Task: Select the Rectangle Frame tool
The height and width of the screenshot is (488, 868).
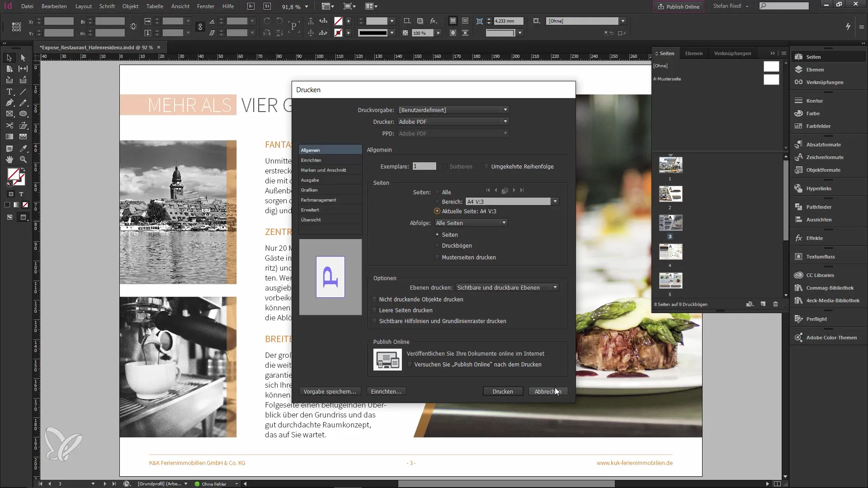Action: click(x=9, y=114)
